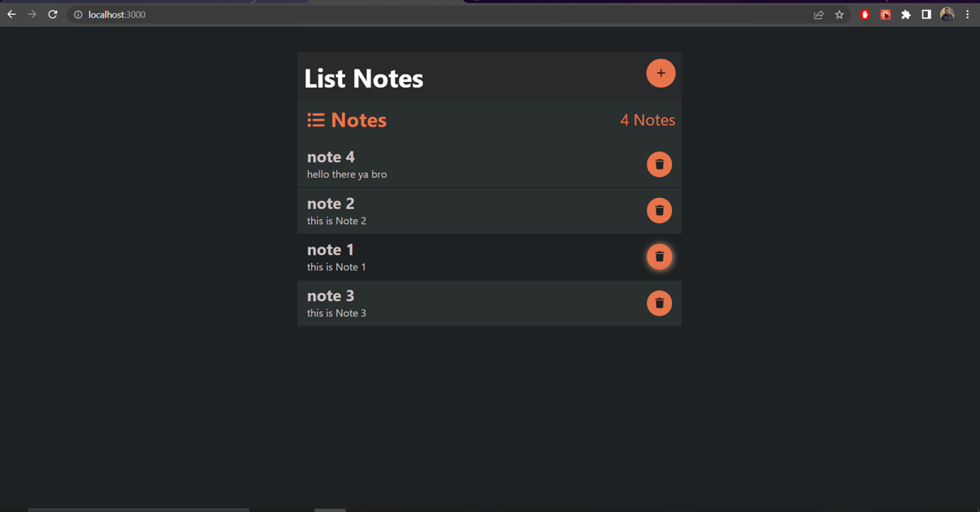Select the "note 1" title

click(x=329, y=249)
